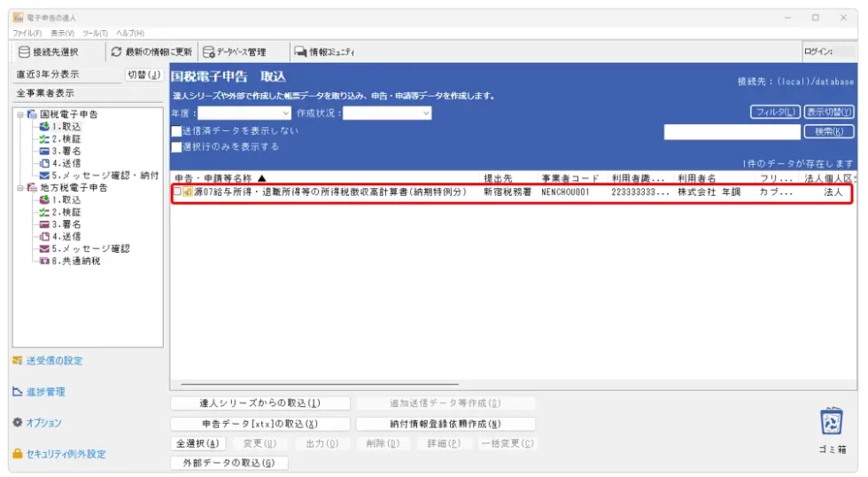The image size is (868, 477).
Task: Open データベース管理 from the toolbar
Action: (x=209, y=51)
